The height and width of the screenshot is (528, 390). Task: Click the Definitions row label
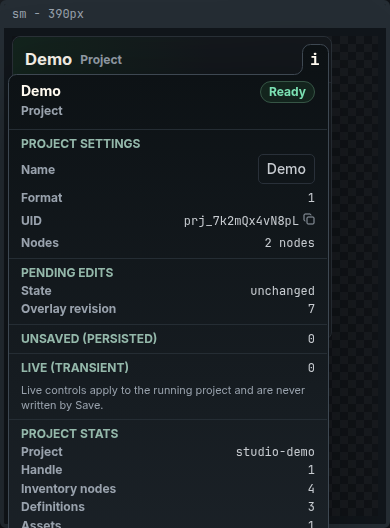[x=53, y=507]
